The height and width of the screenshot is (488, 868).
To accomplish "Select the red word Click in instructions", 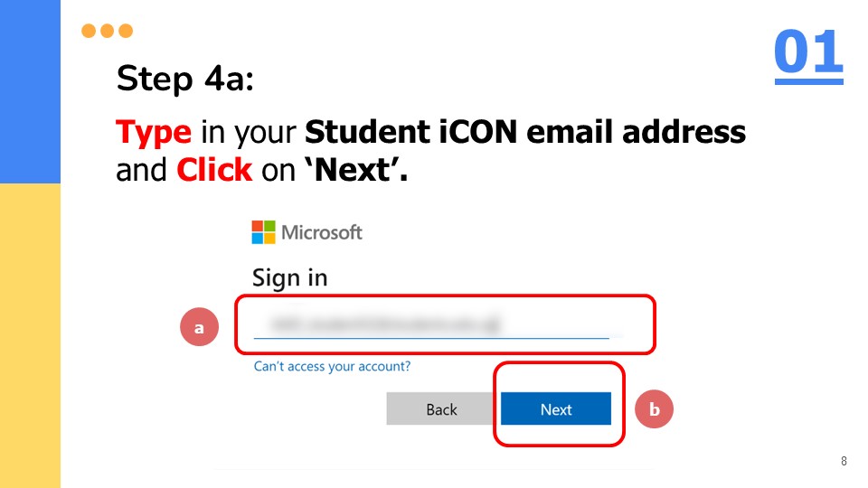I will [214, 170].
